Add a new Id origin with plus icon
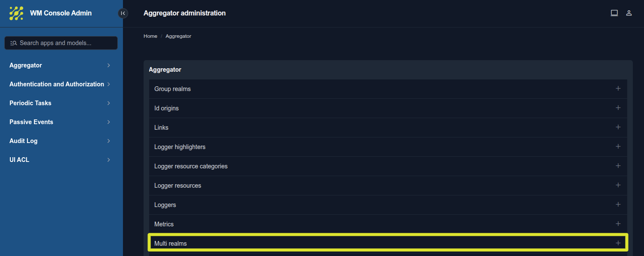 click(618, 108)
